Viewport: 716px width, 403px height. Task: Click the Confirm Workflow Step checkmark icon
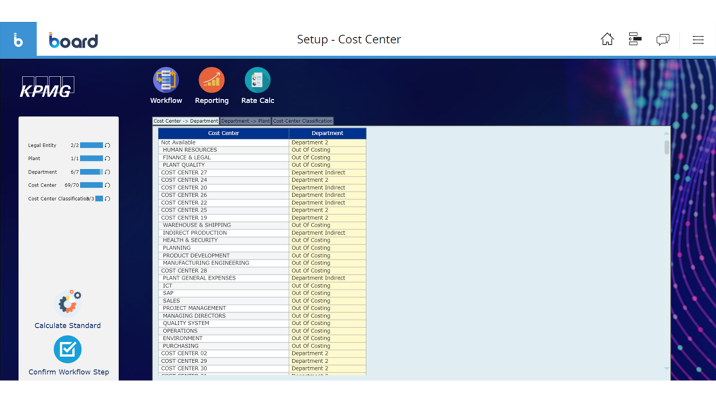point(68,349)
